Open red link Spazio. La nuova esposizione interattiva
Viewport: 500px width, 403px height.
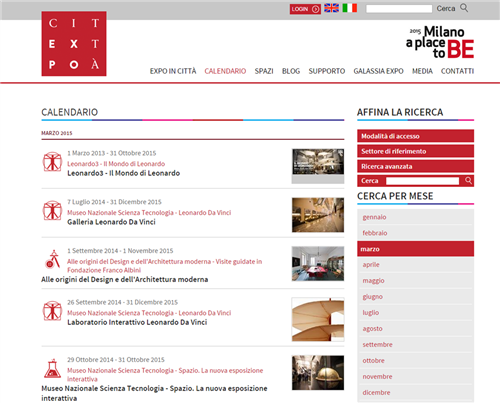click(x=165, y=375)
